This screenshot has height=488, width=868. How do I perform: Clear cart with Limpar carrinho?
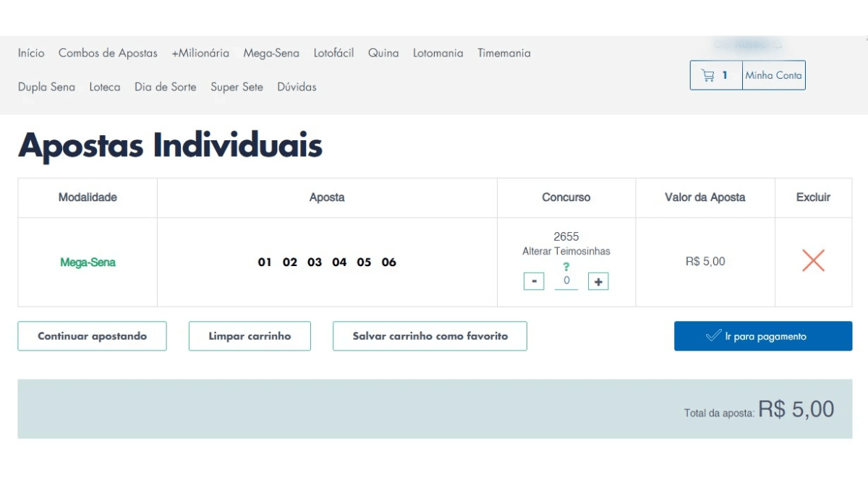250,336
